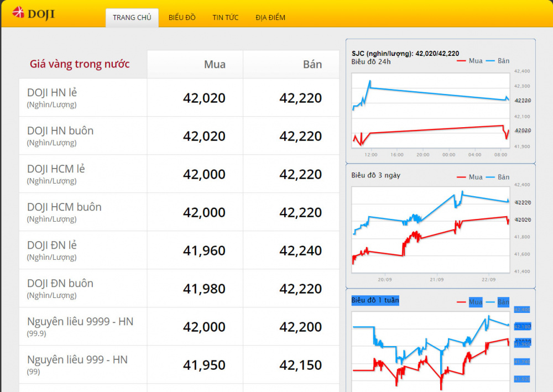Viewport: 553px width, 392px height.
Task: Click Nguyên liêu 9999 buy price 42,000
Action: (x=204, y=327)
